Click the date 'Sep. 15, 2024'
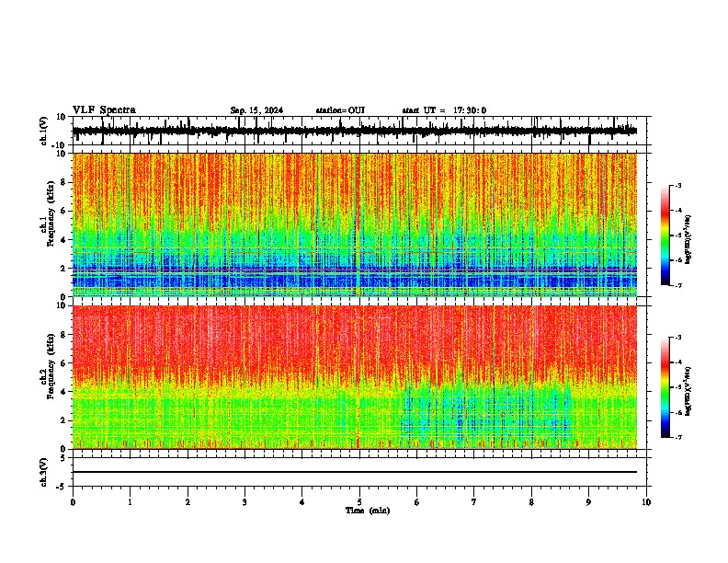 tap(256, 110)
